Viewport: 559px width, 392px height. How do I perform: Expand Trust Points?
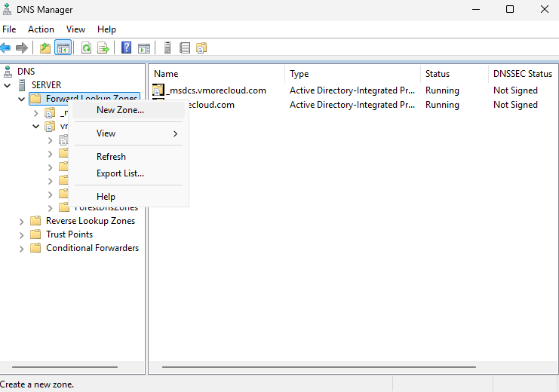pos(21,235)
